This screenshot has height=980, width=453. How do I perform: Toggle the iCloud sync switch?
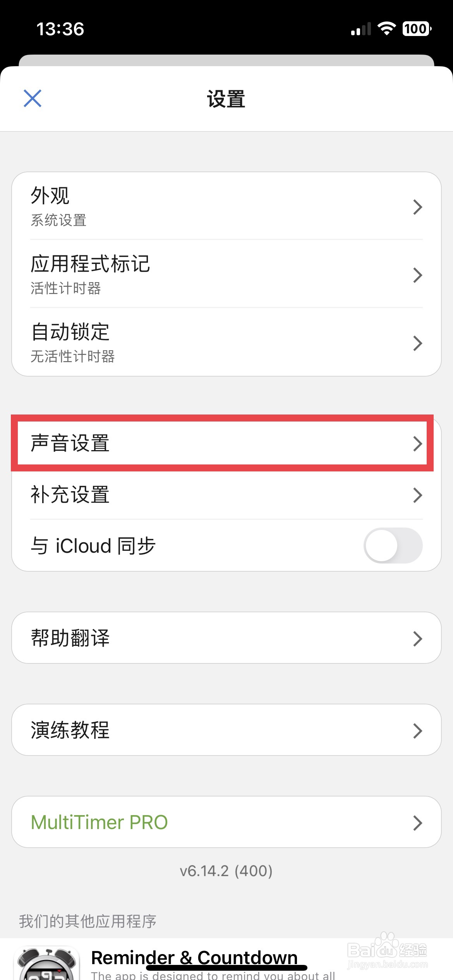pyautogui.click(x=393, y=545)
